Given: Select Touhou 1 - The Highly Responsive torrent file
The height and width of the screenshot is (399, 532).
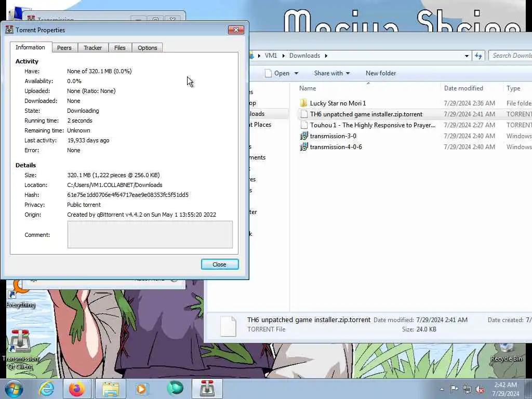Looking at the screenshot, I should click(373, 125).
